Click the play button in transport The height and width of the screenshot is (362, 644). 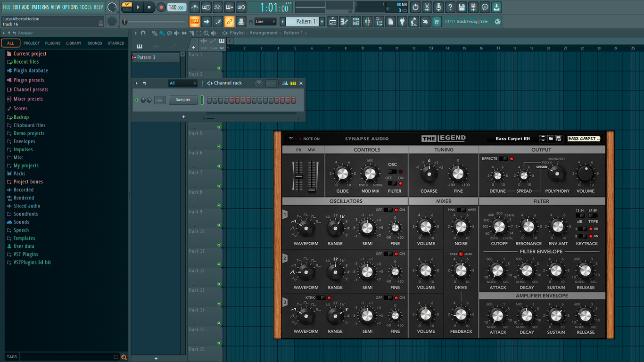click(x=138, y=7)
